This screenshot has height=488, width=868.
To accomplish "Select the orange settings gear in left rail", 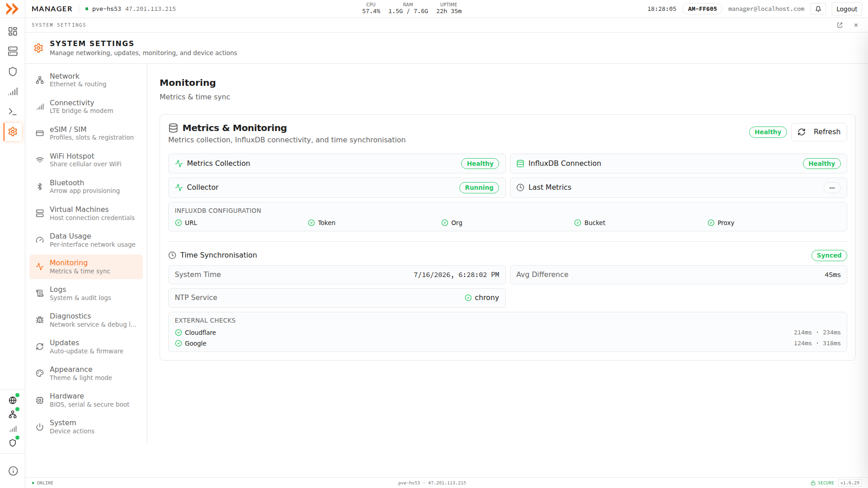I will pyautogui.click(x=13, y=131).
